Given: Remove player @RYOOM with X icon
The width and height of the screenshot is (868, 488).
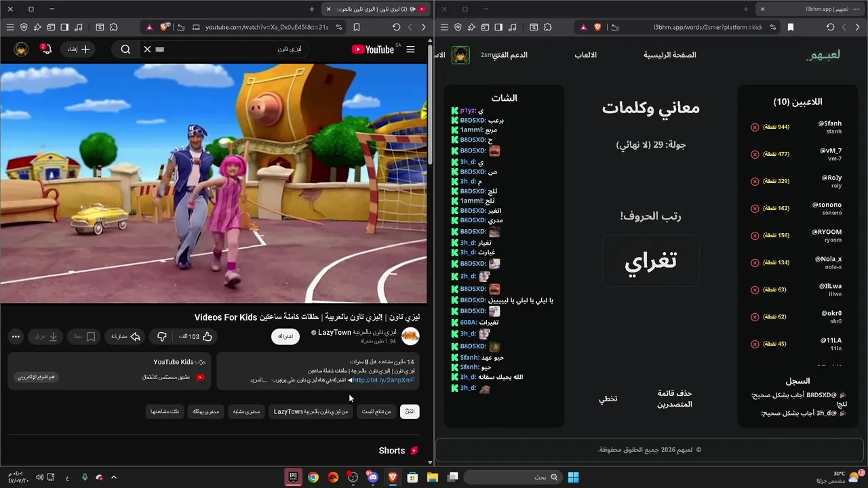Looking at the screenshot, I should point(755,235).
